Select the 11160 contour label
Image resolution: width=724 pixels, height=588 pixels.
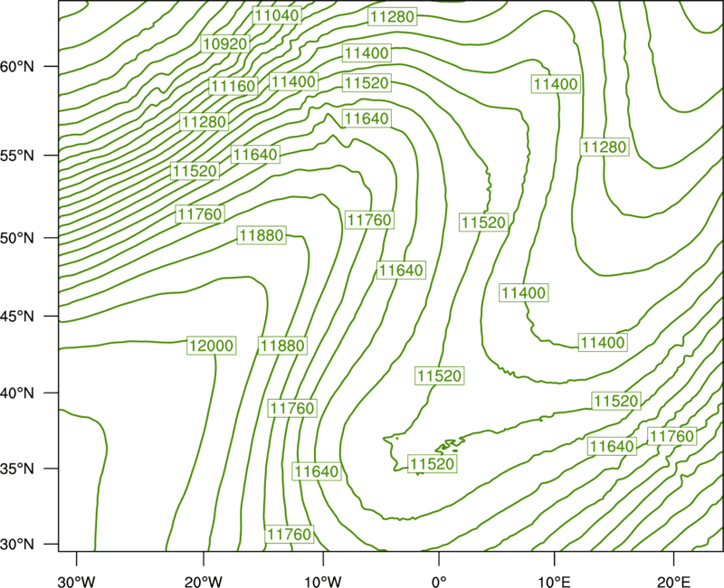pyautogui.click(x=233, y=86)
